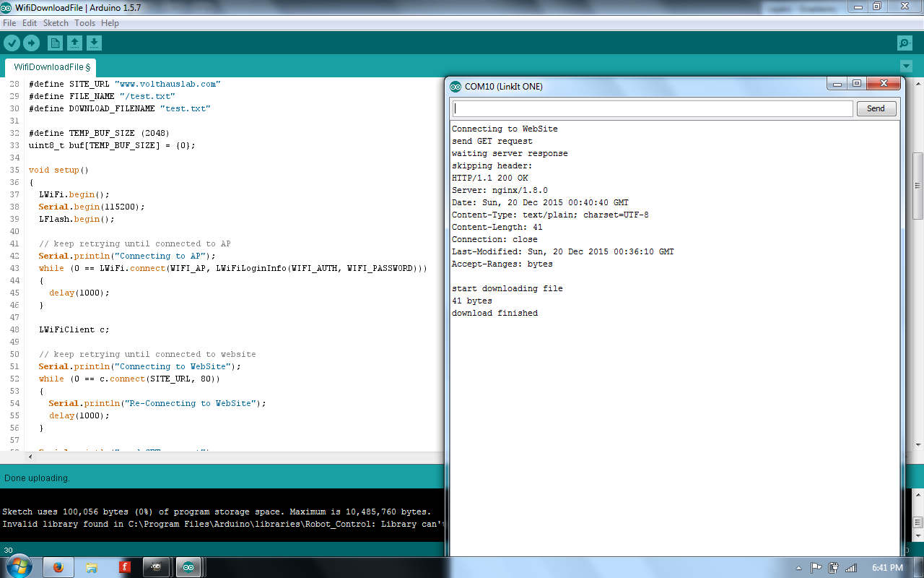Open the Serial Monitor magnifier icon

(905, 43)
